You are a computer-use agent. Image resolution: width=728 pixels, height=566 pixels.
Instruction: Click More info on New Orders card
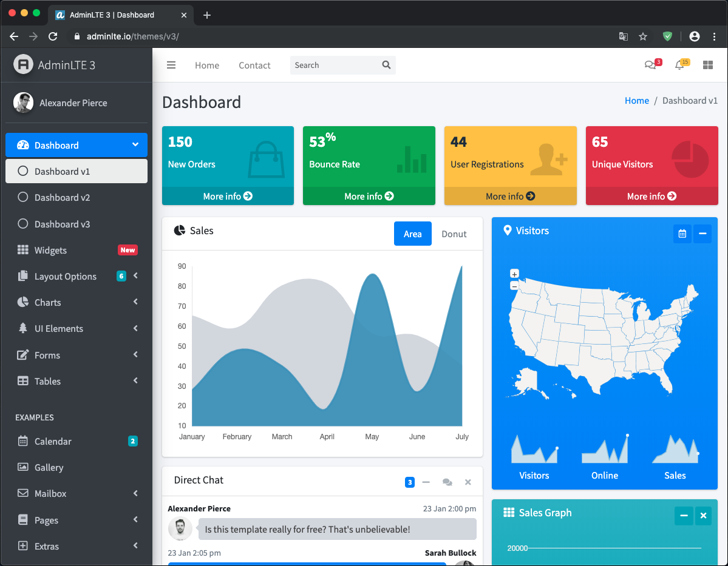click(x=228, y=196)
